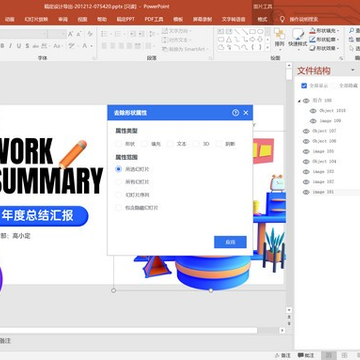Click the Clear All Formatting icon
This screenshot has height=360, width=360.
pyautogui.click(x=90, y=34)
